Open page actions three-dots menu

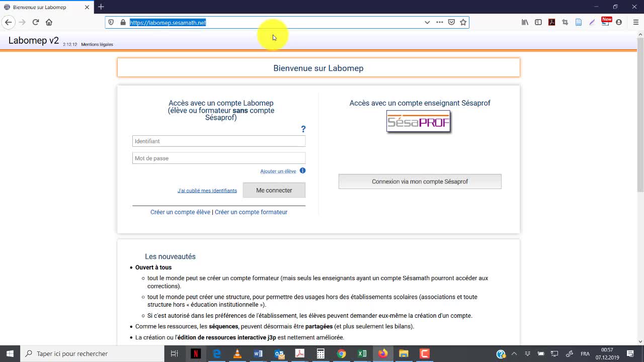pyautogui.click(x=439, y=22)
